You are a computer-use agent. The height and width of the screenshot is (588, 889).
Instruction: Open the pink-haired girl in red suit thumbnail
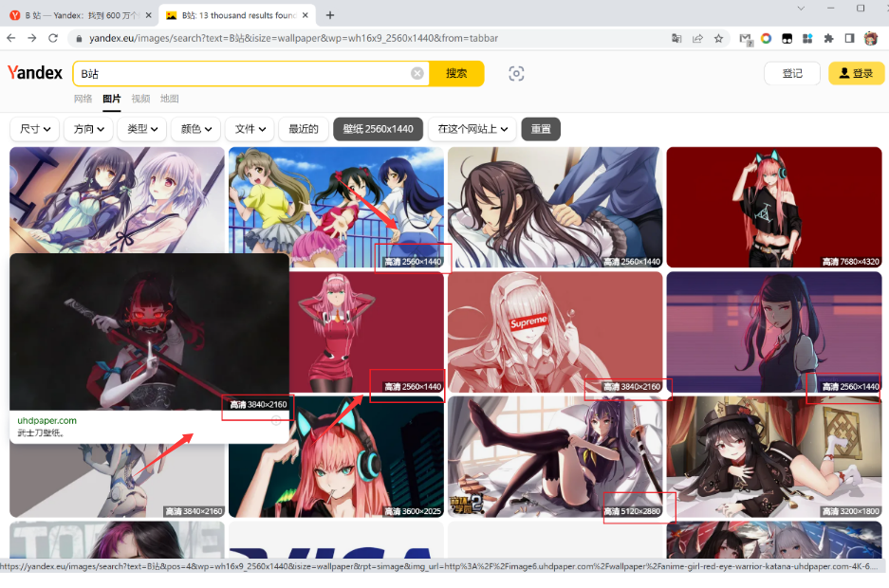(x=367, y=332)
